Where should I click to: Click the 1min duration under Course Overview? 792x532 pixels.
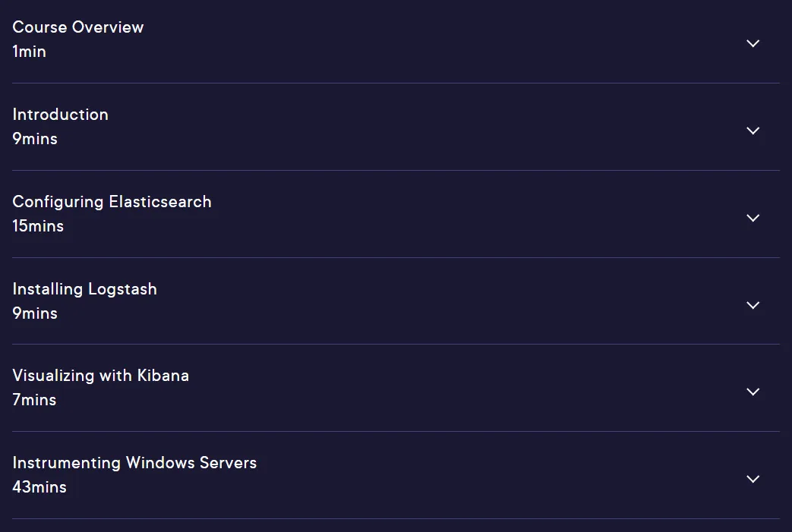click(x=29, y=52)
